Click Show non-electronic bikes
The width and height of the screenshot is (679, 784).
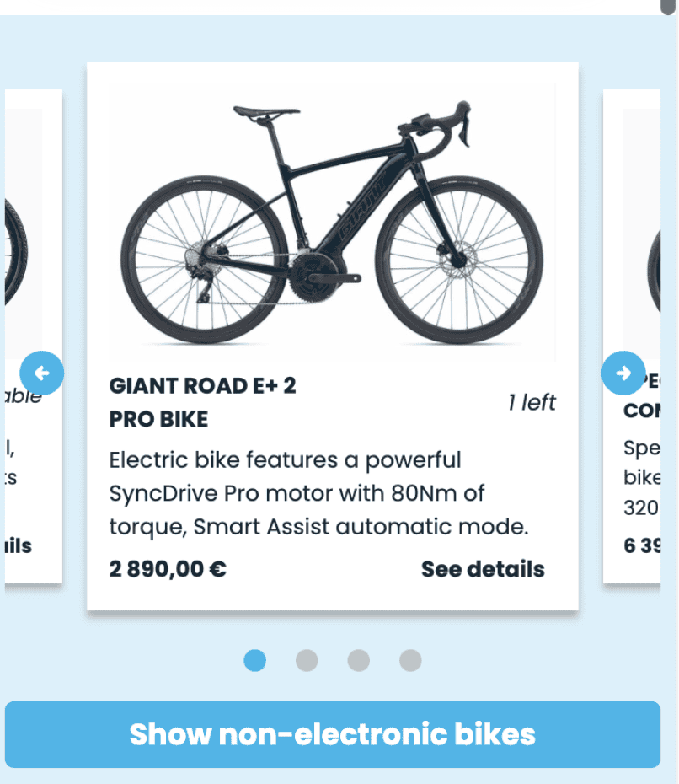[x=332, y=734]
